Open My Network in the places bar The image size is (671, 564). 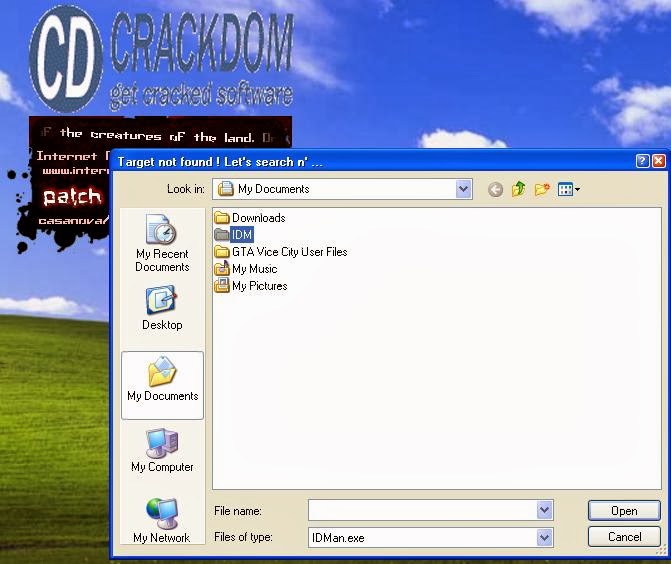point(161,520)
